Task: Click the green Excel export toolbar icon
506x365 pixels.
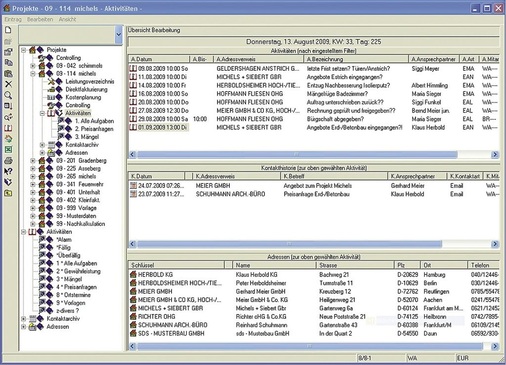Action: tap(8, 150)
